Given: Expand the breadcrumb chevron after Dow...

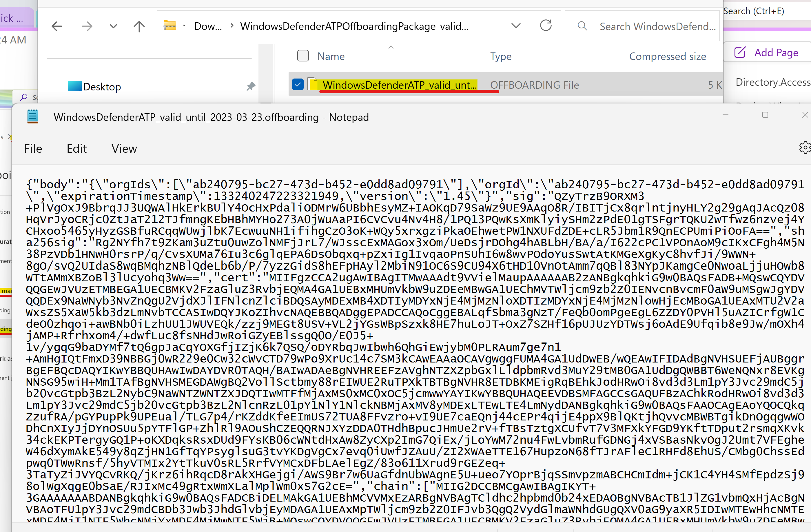Looking at the screenshot, I should point(232,25).
